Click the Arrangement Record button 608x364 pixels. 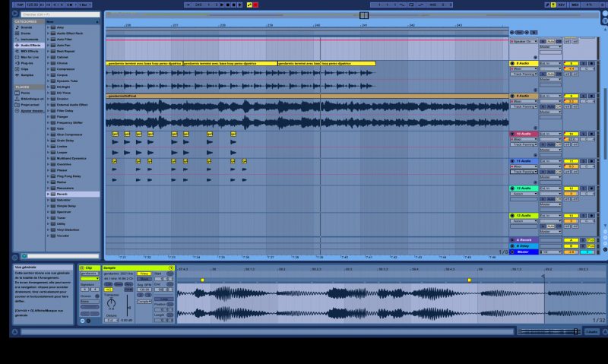(232, 5)
